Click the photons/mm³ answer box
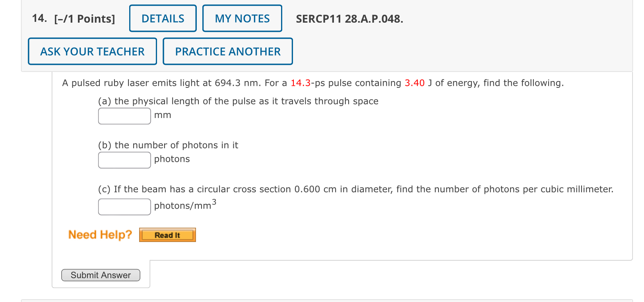Image resolution: width=644 pixels, height=302 pixels. click(124, 207)
